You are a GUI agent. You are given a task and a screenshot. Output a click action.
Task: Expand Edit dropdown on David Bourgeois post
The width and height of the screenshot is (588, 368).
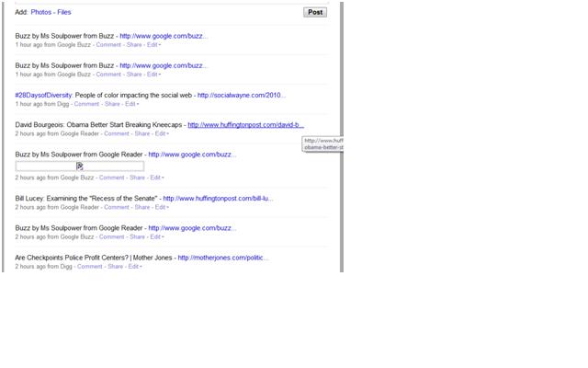162,134
